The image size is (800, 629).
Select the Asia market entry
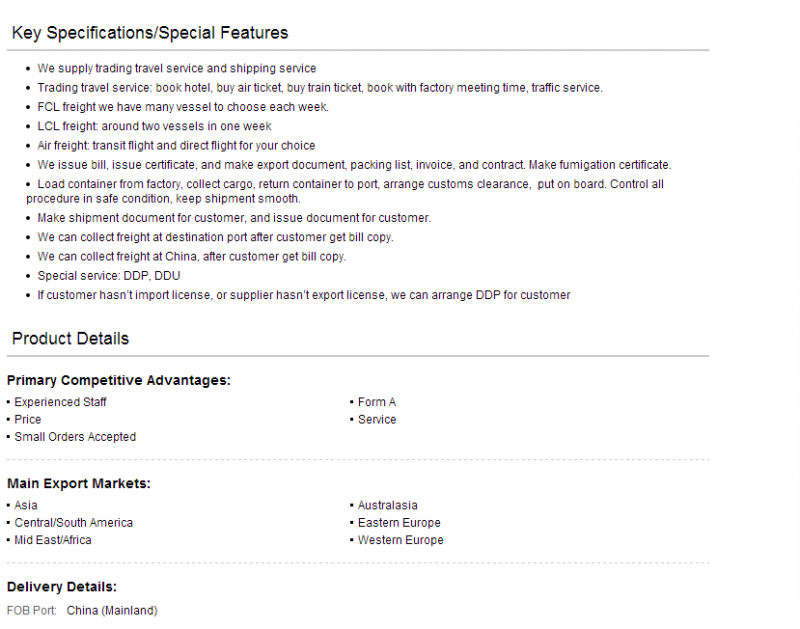point(26,505)
